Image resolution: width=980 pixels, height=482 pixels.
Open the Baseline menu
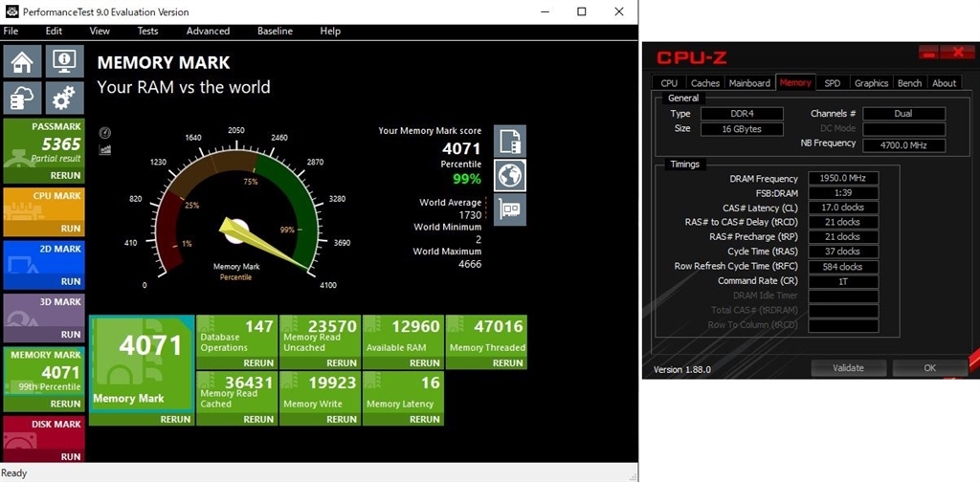coord(275,31)
